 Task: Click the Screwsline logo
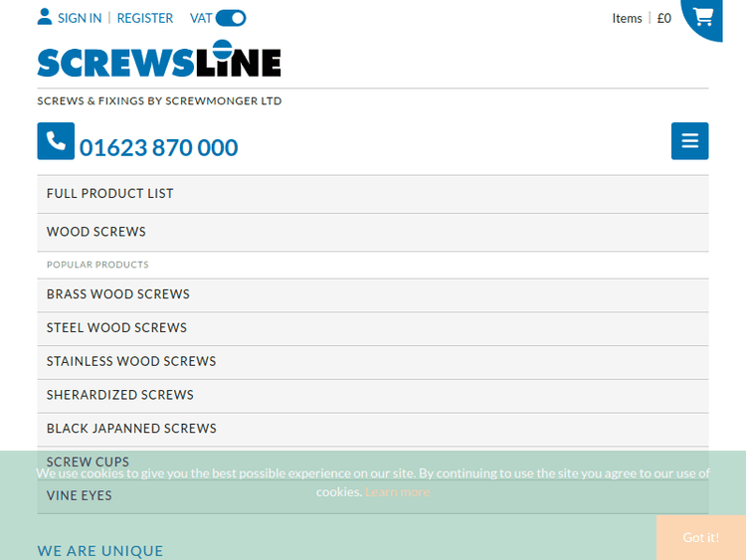click(159, 59)
